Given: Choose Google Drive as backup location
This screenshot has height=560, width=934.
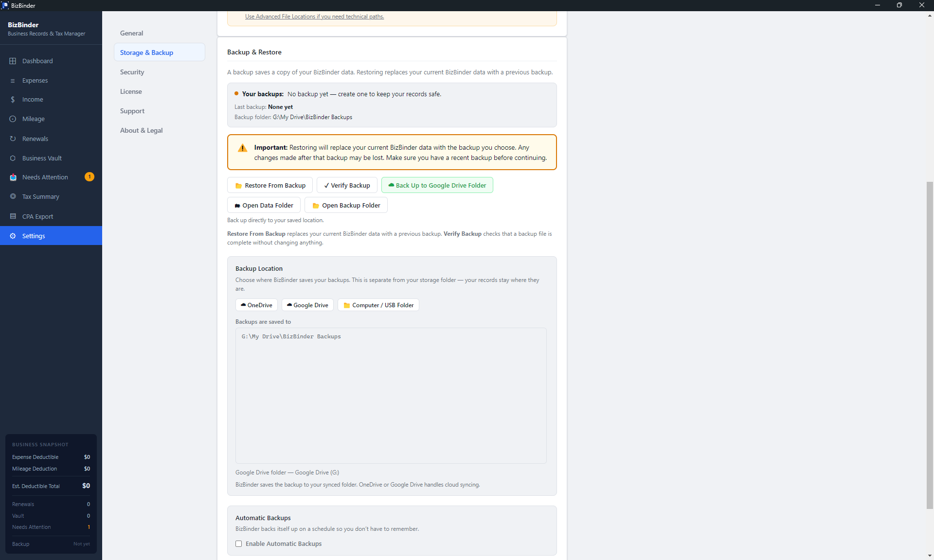Looking at the screenshot, I should (x=307, y=305).
